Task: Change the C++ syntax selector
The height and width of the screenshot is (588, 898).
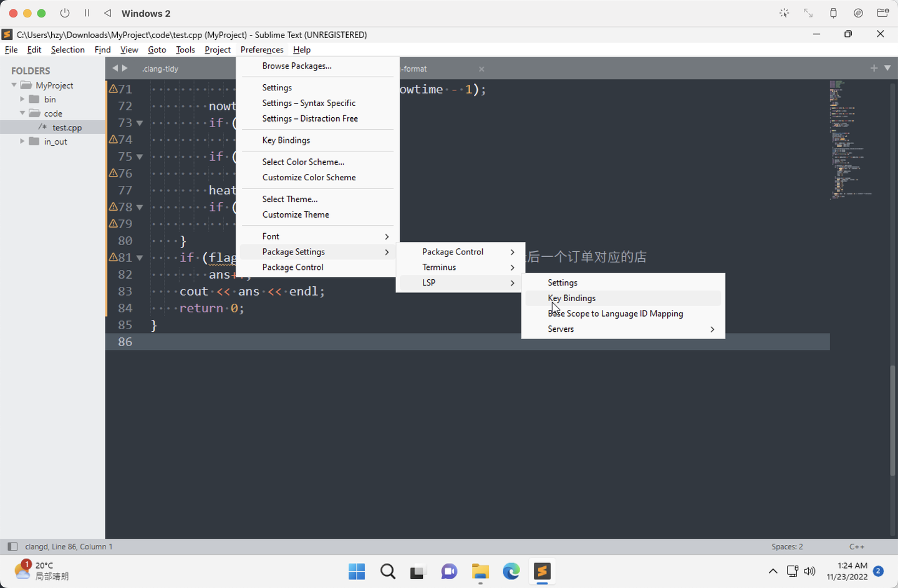Action: (x=857, y=547)
